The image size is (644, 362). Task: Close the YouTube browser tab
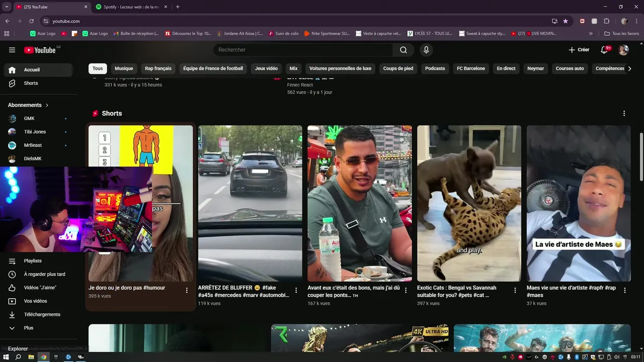tap(86, 7)
